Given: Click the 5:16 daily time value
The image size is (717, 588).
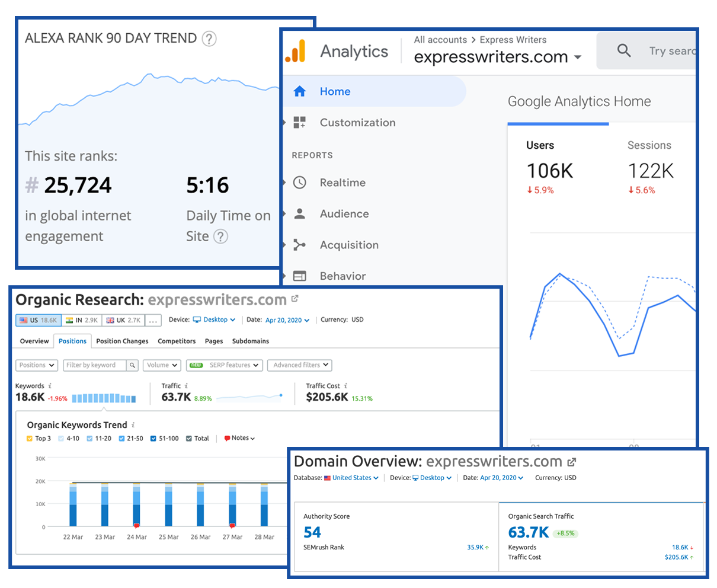Looking at the screenshot, I should point(207,186).
